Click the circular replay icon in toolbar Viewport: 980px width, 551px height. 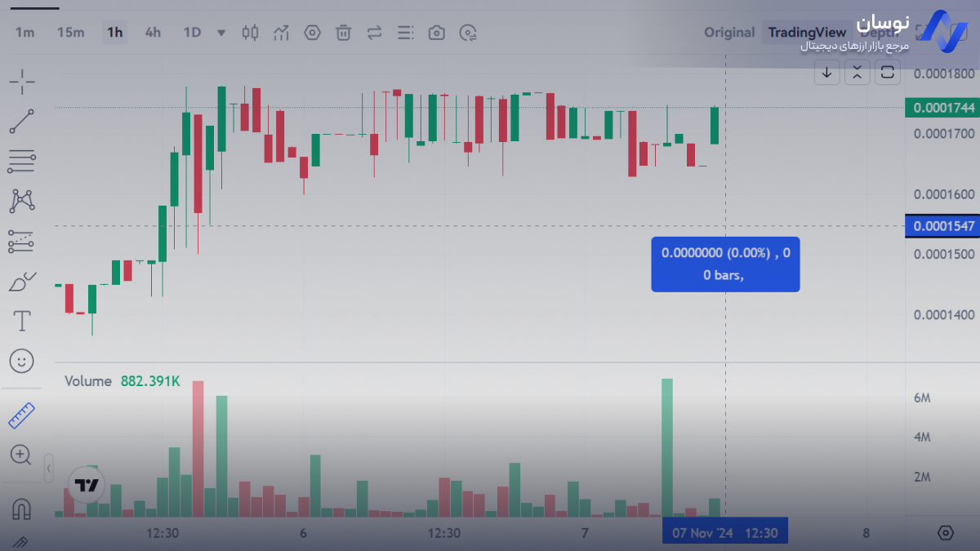pyautogui.click(x=468, y=33)
